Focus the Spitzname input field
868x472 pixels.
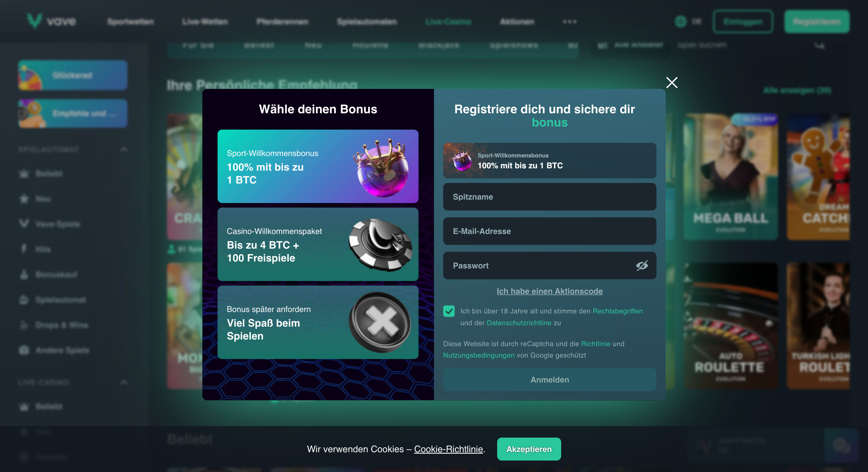point(550,197)
